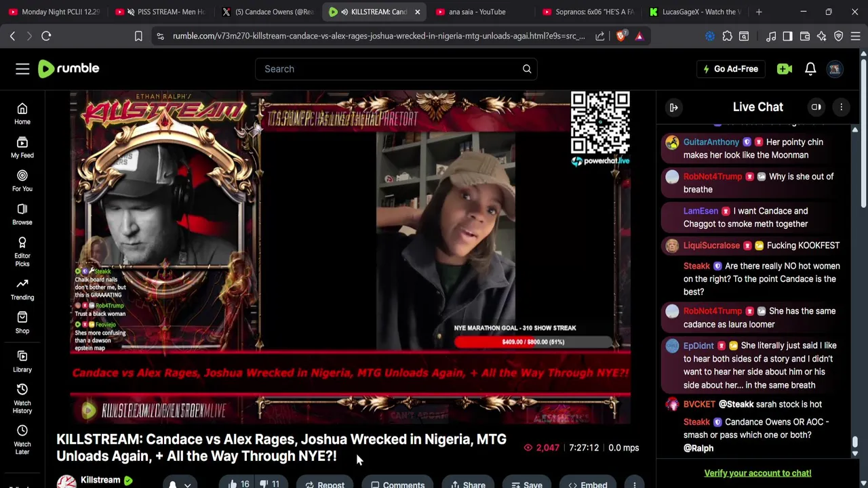Open the user profile avatar menu
The width and height of the screenshot is (868, 488).
pos(835,68)
